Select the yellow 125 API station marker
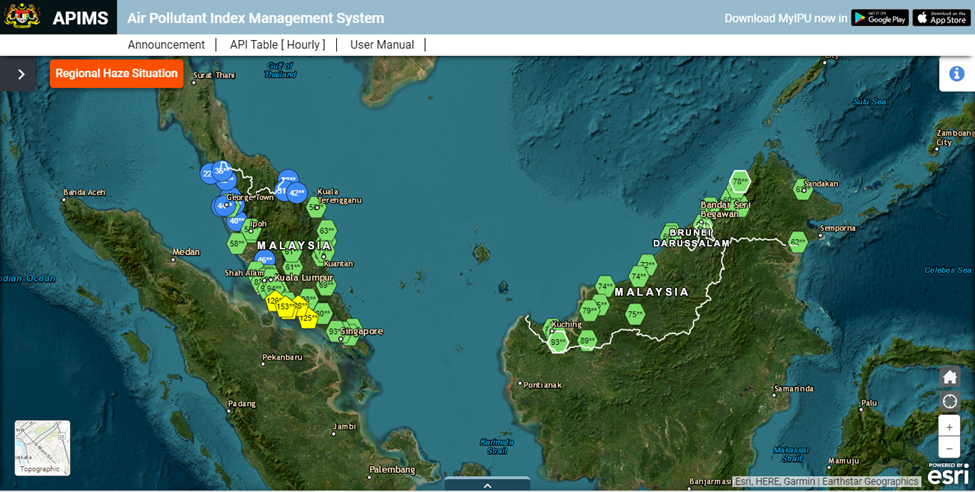Screen dimensions: 975x492 pos(308,319)
